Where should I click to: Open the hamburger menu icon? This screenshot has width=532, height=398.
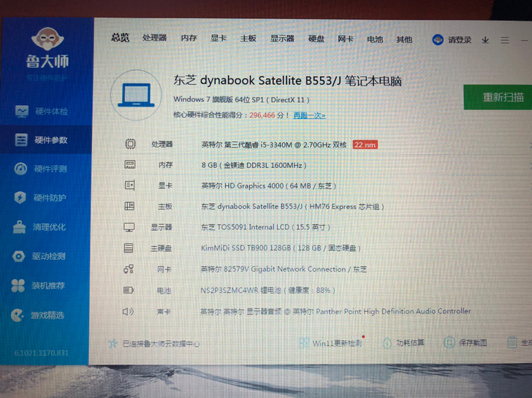[x=504, y=41]
